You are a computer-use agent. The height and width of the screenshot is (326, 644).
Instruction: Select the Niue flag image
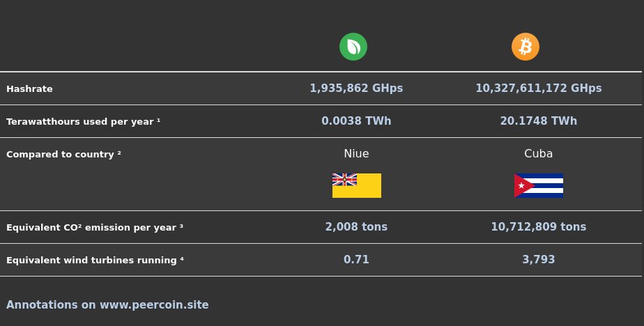[x=357, y=185]
